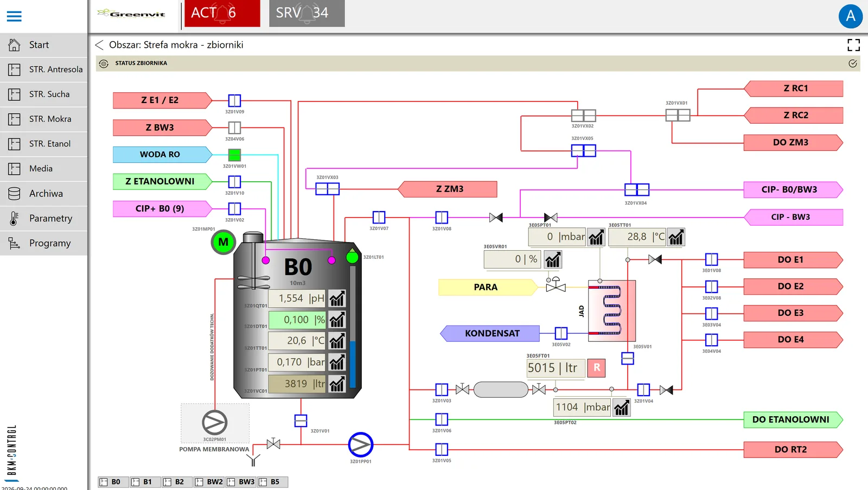
Task: Open the SRV 34 service alarms indicator
Action: (x=307, y=13)
